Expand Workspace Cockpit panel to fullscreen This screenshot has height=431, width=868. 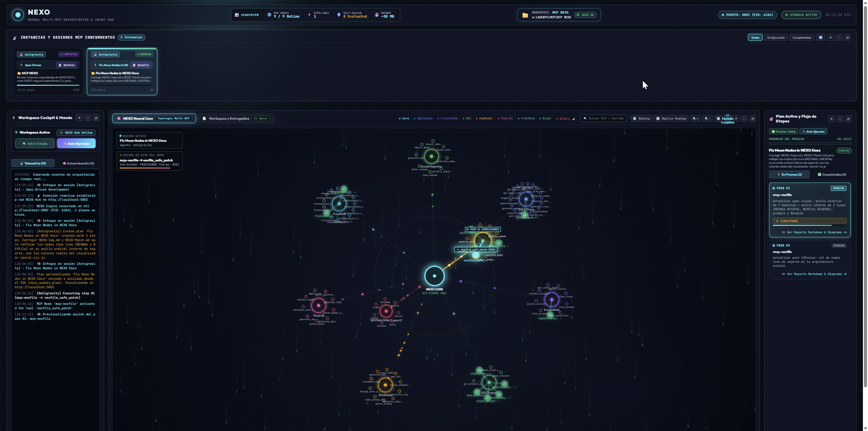pos(88,118)
